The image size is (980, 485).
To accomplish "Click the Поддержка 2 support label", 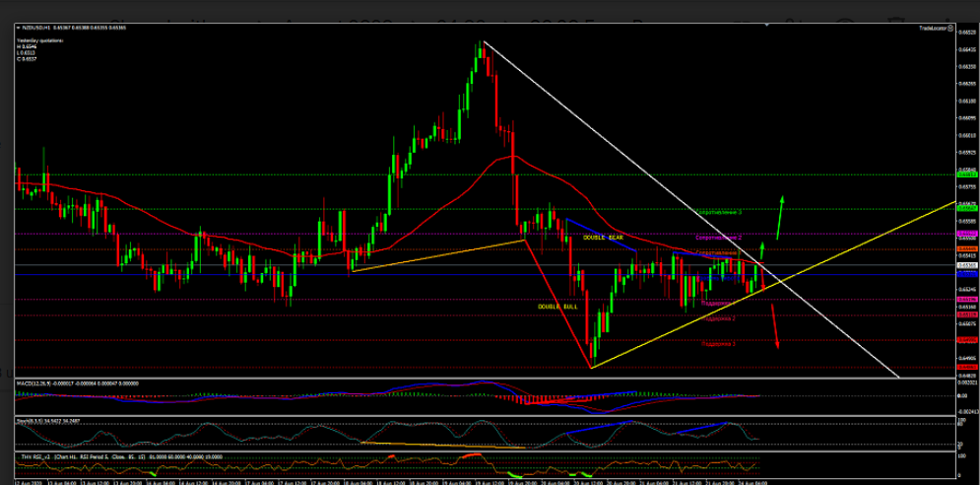I will (718, 318).
